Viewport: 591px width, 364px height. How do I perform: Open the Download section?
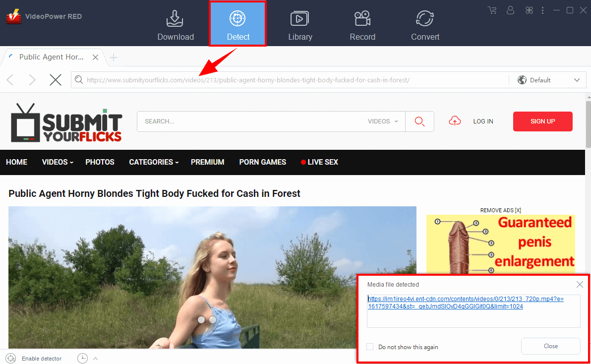175,25
